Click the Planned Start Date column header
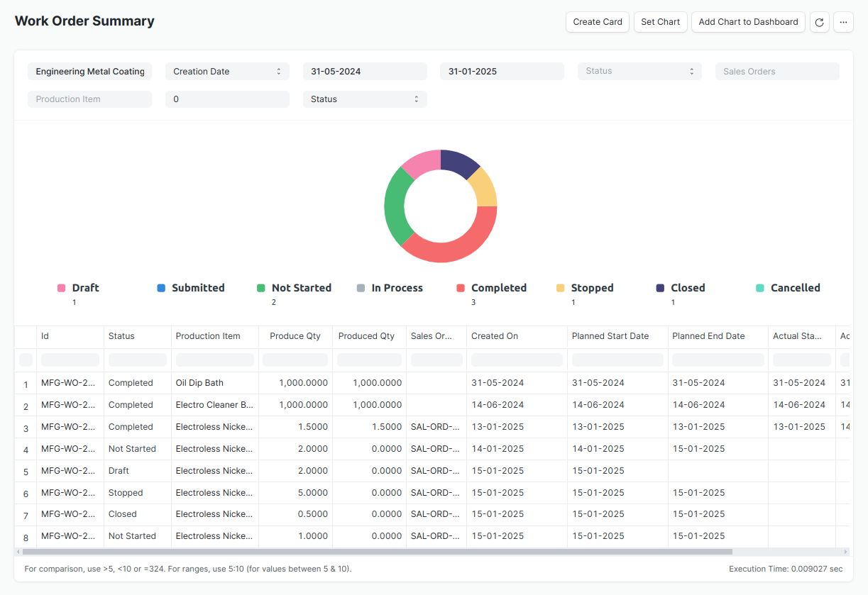 pos(617,336)
